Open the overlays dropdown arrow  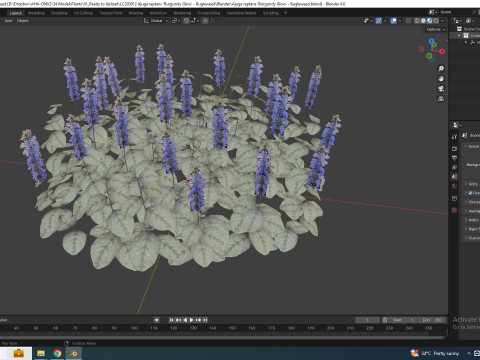point(400,21)
